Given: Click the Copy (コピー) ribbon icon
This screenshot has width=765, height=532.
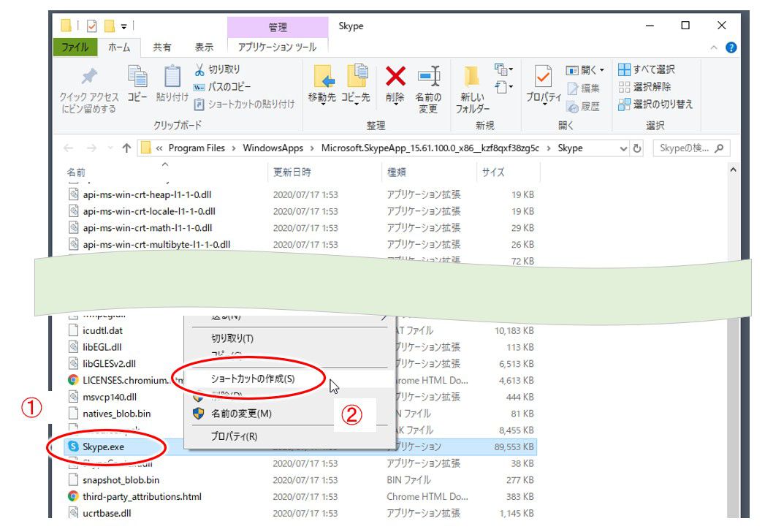Looking at the screenshot, I should 137,77.
